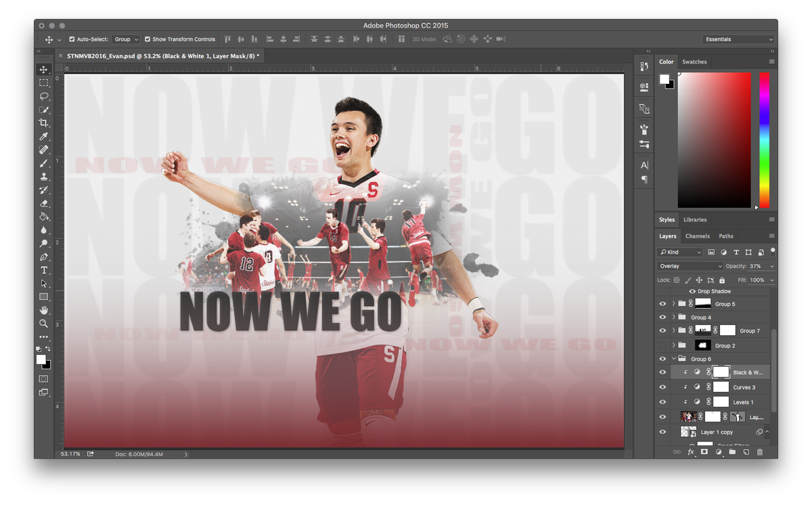Add a layer style fx
The width and height of the screenshot is (812, 505).
tap(691, 452)
